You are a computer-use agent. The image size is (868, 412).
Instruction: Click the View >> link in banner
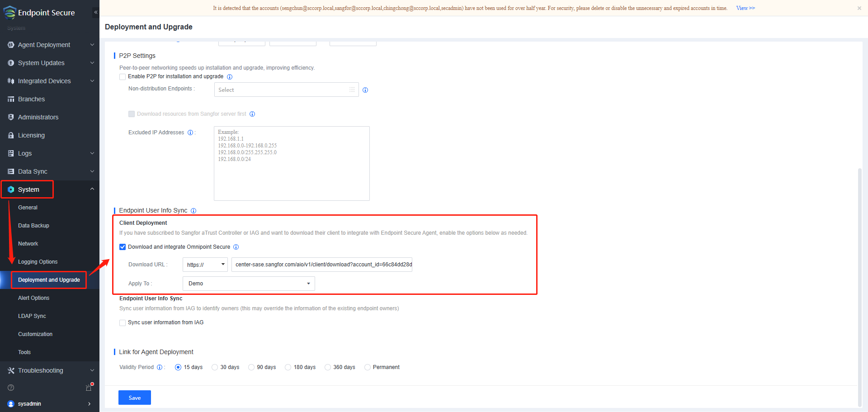tap(745, 8)
